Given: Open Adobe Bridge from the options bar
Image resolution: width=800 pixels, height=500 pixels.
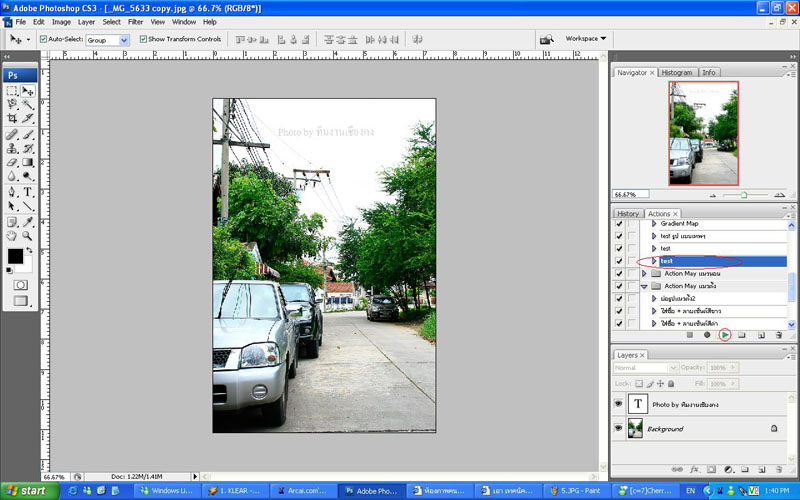Looking at the screenshot, I should (546, 39).
